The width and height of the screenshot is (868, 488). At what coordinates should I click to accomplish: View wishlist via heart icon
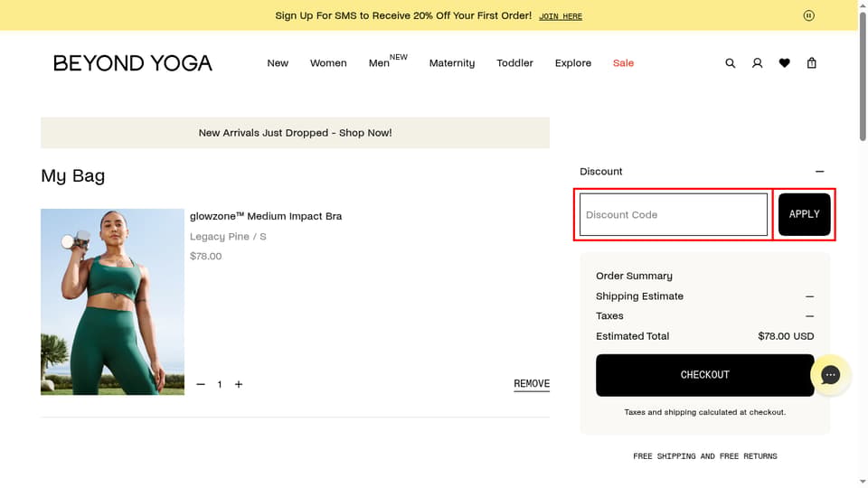click(785, 63)
